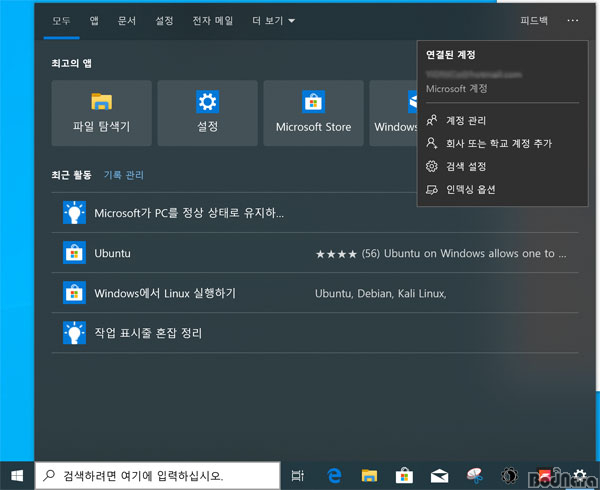The height and width of the screenshot is (490, 600).
Task: Open the Snipping tool taskbar icon
Action: [x=475, y=475]
